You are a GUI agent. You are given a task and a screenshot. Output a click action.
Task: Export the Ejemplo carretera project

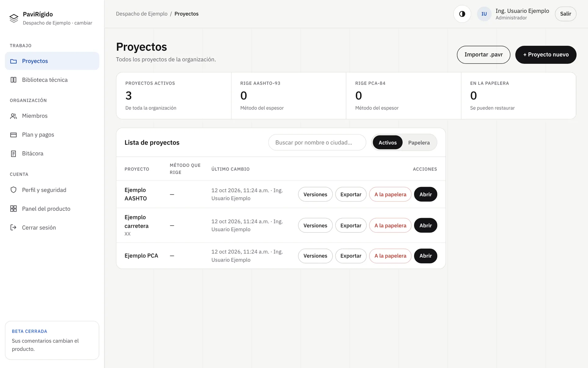351,225
